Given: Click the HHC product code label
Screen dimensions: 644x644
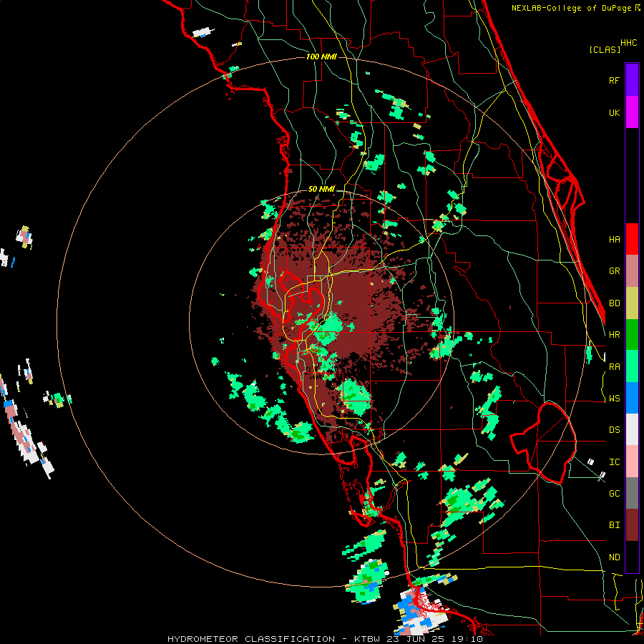Looking at the screenshot, I should coord(628,43).
